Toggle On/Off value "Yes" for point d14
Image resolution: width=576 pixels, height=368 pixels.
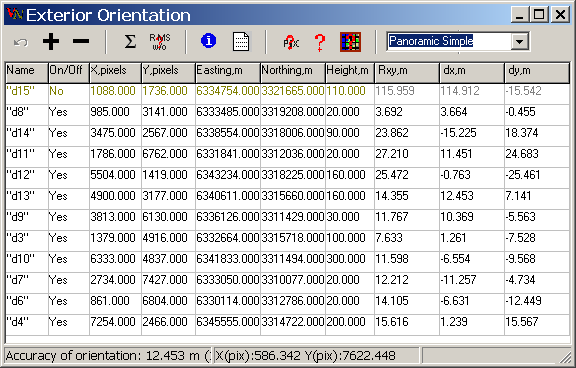coord(58,133)
